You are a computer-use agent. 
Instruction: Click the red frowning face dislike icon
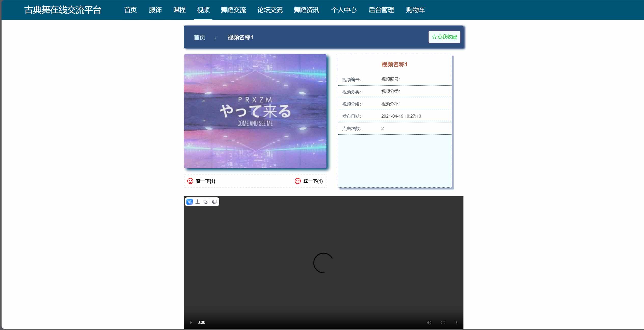(x=298, y=181)
